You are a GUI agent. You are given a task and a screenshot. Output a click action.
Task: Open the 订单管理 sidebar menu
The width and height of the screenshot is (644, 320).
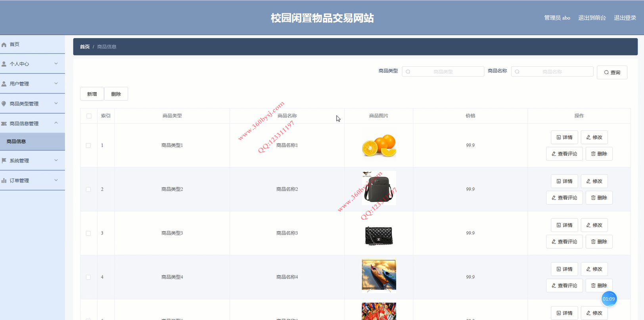coord(33,180)
